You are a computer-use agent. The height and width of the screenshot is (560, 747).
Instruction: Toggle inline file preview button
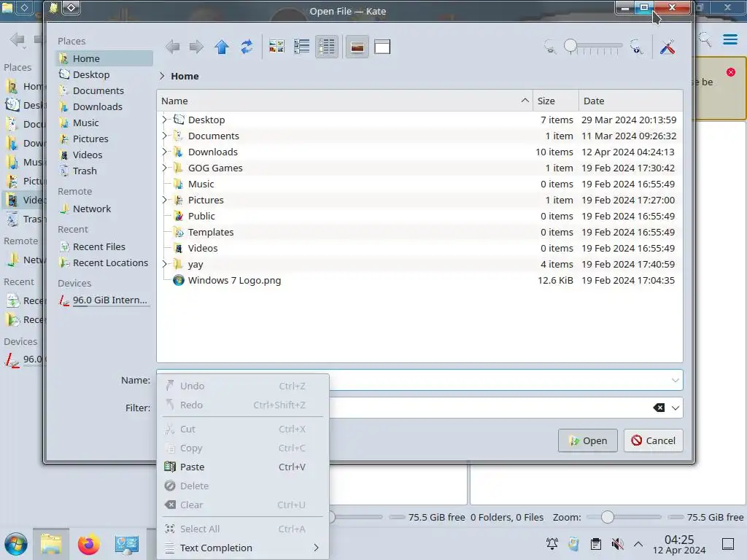click(x=357, y=47)
